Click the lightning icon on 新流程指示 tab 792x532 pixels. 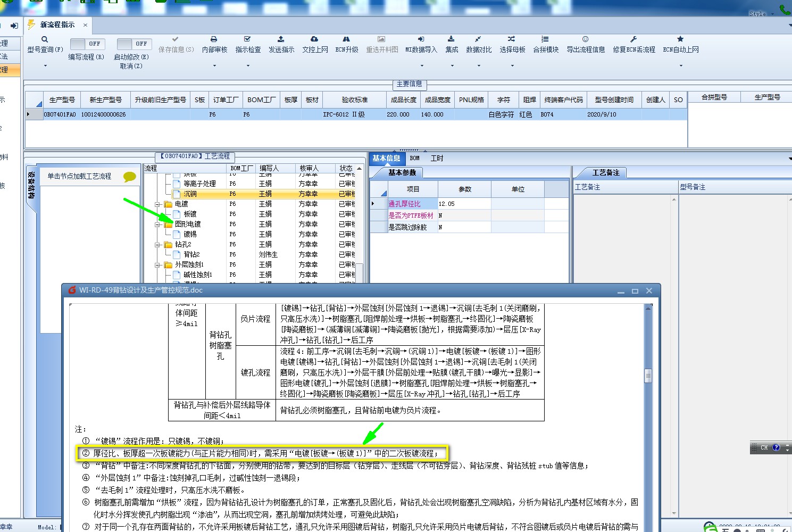tap(31, 24)
